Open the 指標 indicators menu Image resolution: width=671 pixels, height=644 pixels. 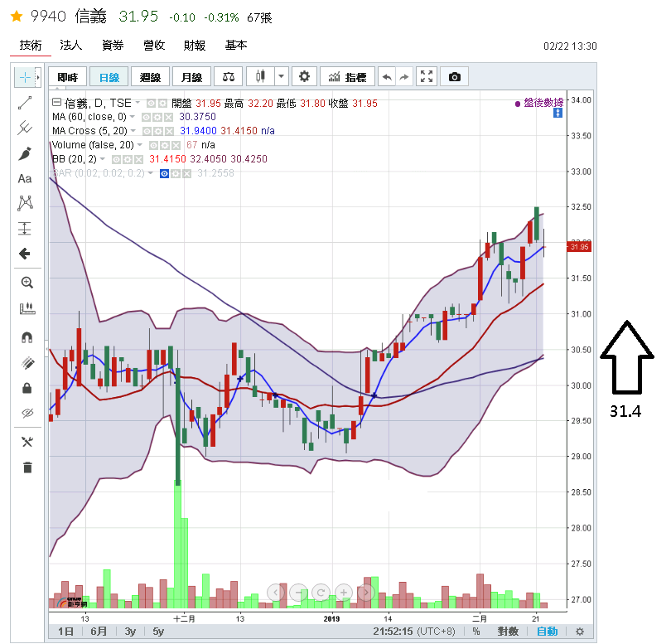coord(347,77)
